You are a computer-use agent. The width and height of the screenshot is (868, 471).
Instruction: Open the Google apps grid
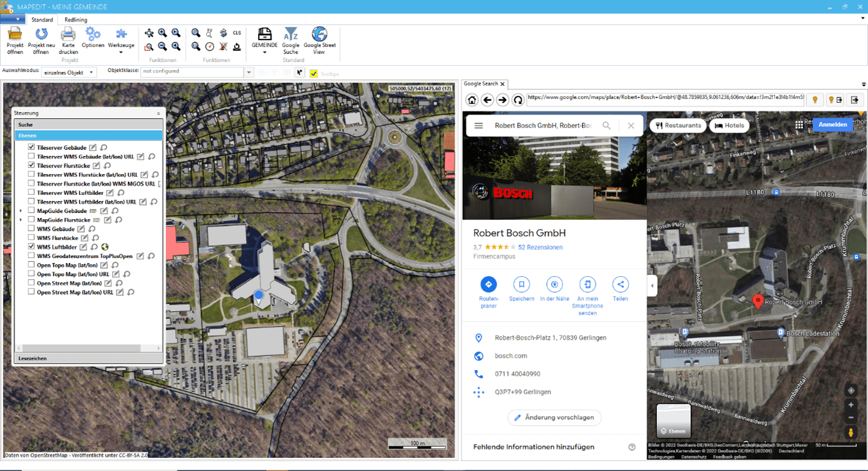799,125
